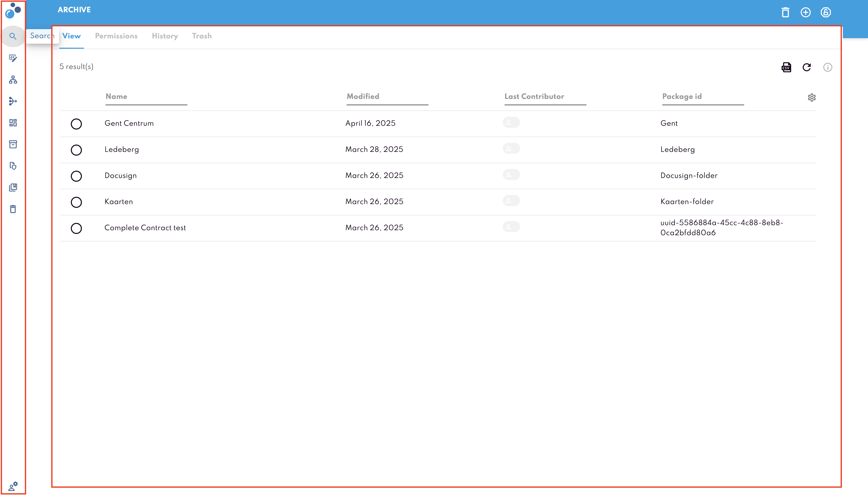Screen dimensions: 868x497
Task: Open the form editor sidebar icon
Action: [13, 58]
